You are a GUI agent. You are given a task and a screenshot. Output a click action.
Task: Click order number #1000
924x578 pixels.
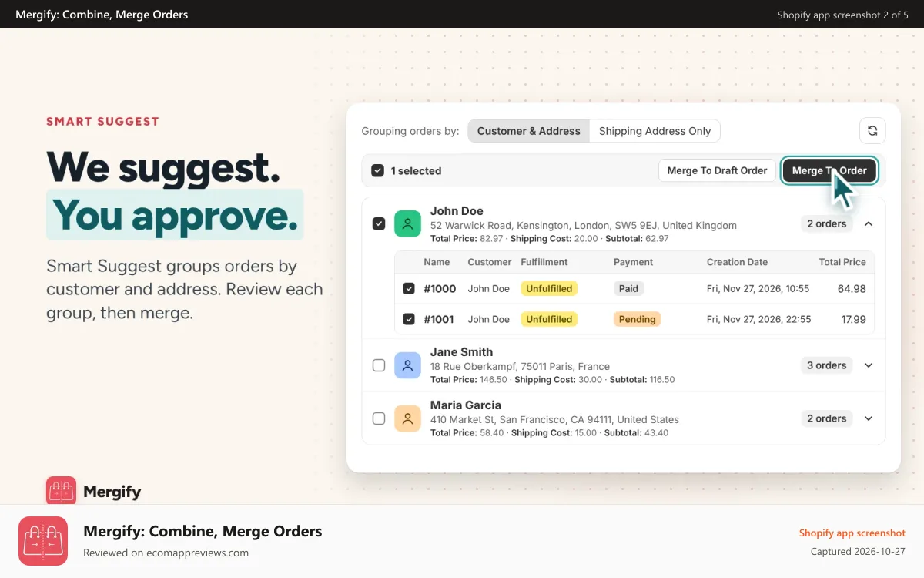click(x=440, y=289)
